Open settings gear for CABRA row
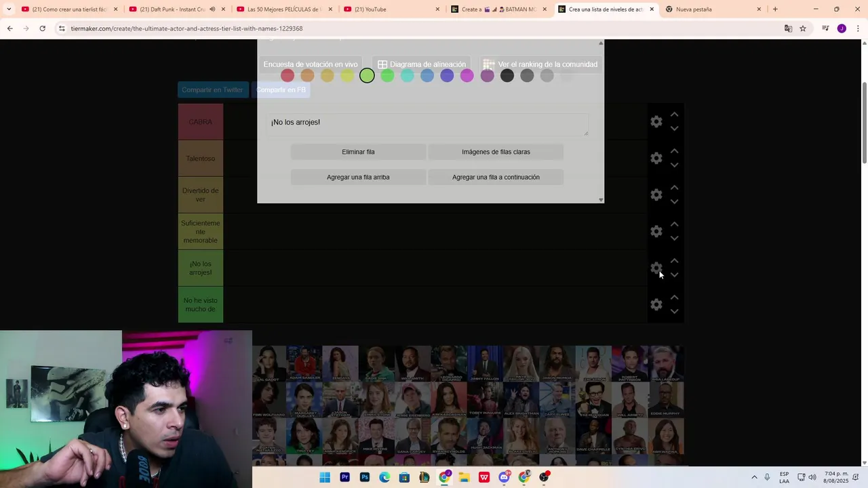This screenshot has height=488, width=868. pos(656,122)
